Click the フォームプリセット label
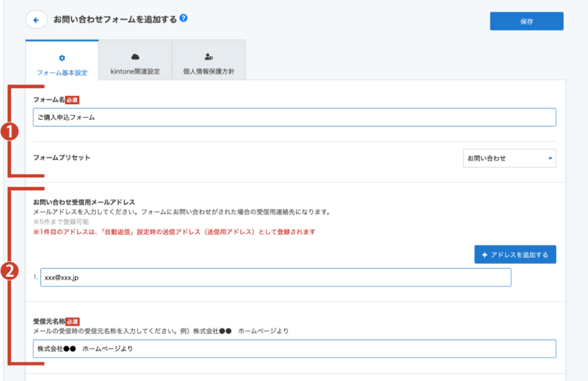Viewport: 588px width, 381px height. coord(62,158)
